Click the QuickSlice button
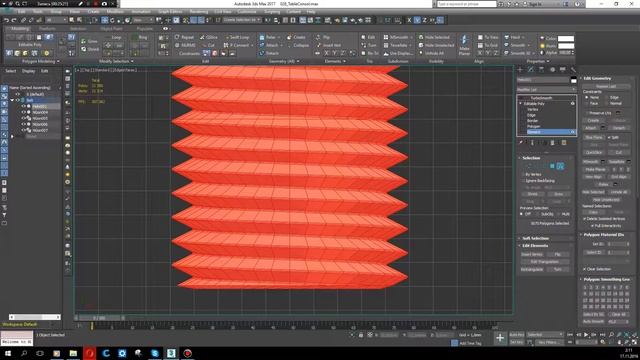This screenshot has width=640, height=360. click(x=593, y=152)
